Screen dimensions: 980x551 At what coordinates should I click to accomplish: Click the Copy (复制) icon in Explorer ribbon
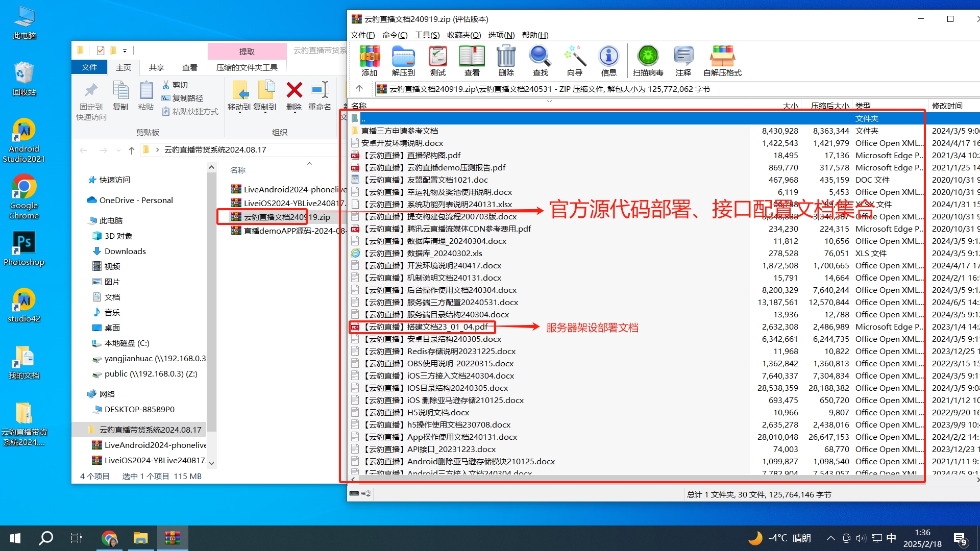click(x=120, y=96)
